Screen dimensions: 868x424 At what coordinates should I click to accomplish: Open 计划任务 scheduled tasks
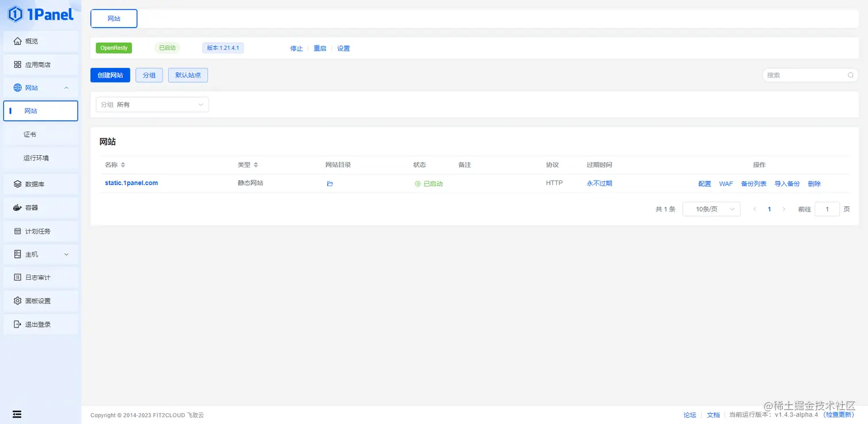[40, 231]
